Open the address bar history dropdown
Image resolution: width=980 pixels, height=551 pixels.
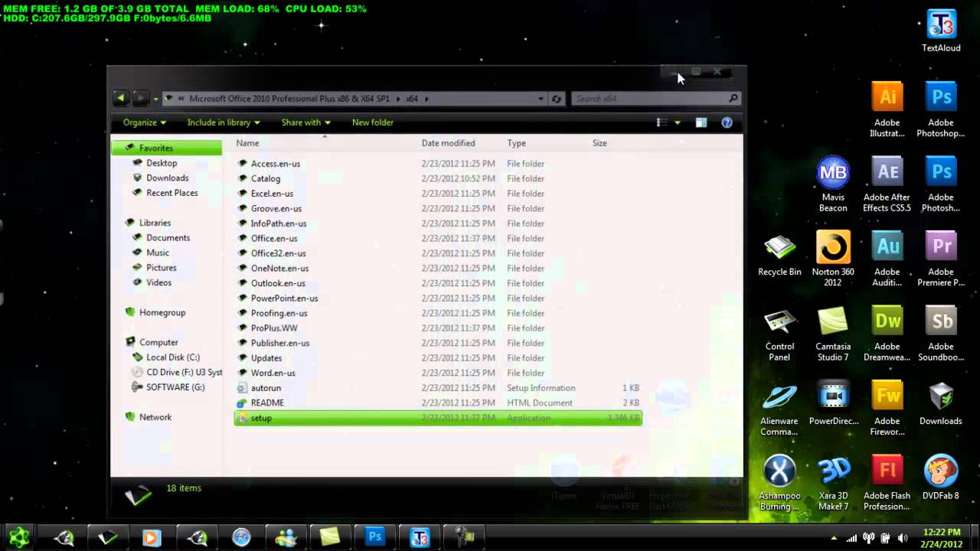[541, 99]
